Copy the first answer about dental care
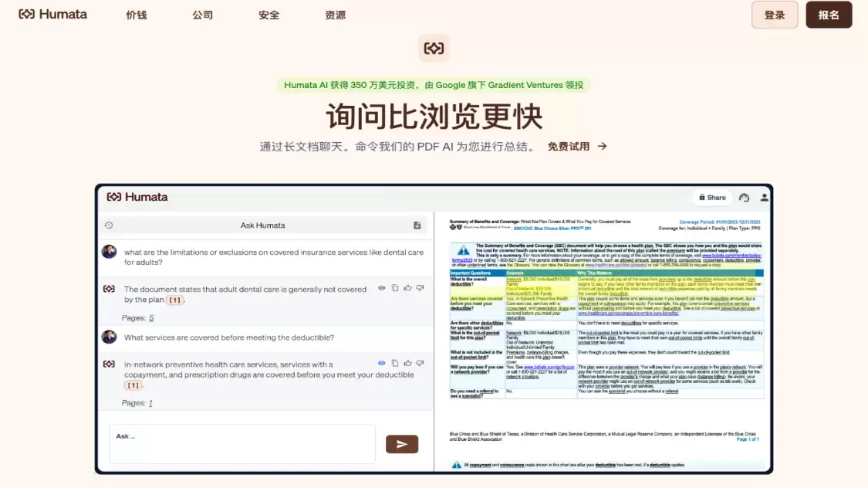Screen dimensions: 868x488 click(x=395, y=288)
